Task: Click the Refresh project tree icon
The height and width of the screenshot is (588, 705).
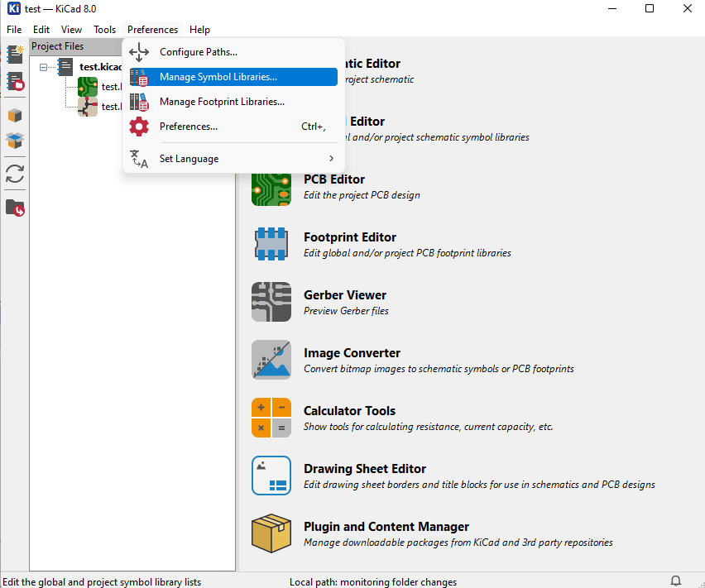Action: 15,174
